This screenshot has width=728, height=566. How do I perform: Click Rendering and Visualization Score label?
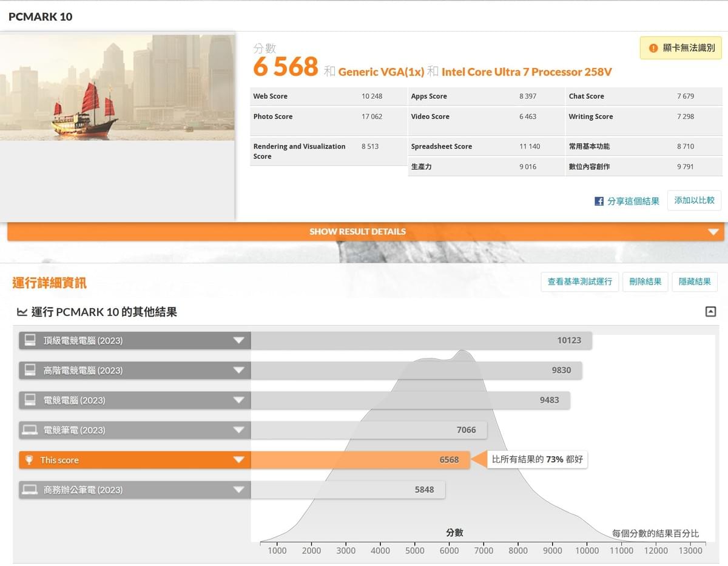299,151
